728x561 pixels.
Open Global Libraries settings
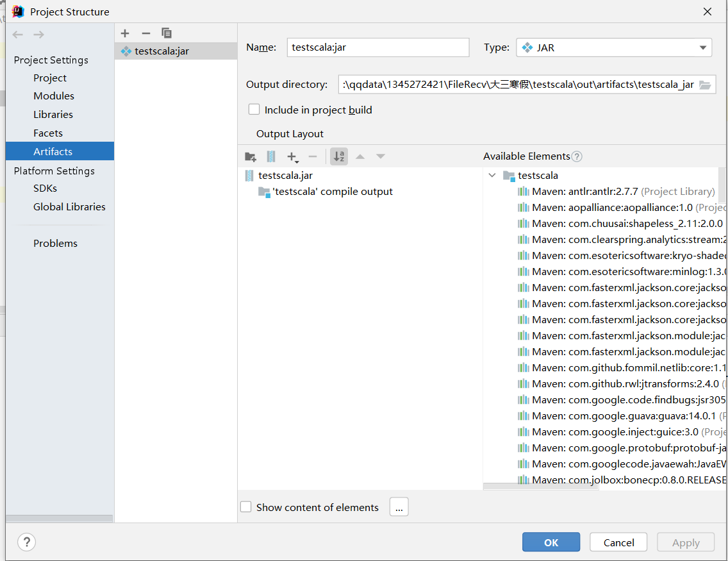tap(69, 207)
